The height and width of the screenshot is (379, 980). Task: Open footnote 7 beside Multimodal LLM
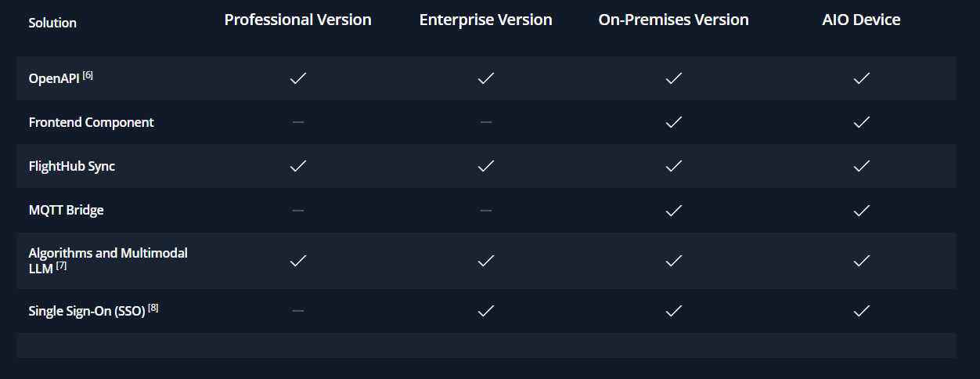(x=61, y=266)
